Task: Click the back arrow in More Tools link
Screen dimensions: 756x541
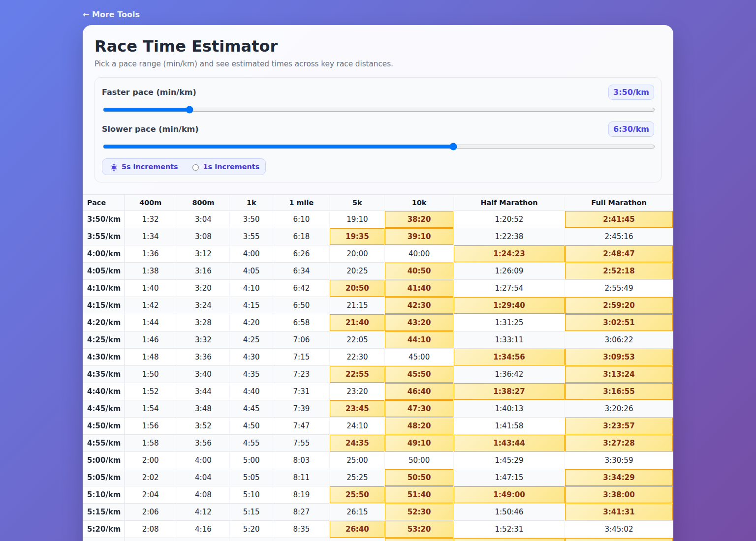Action: coord(87,14)
